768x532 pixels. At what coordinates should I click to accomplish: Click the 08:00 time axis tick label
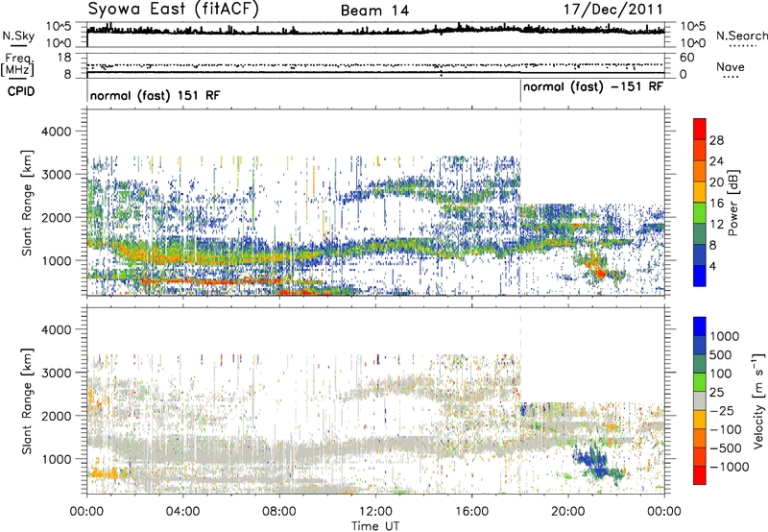coord(278,512)
